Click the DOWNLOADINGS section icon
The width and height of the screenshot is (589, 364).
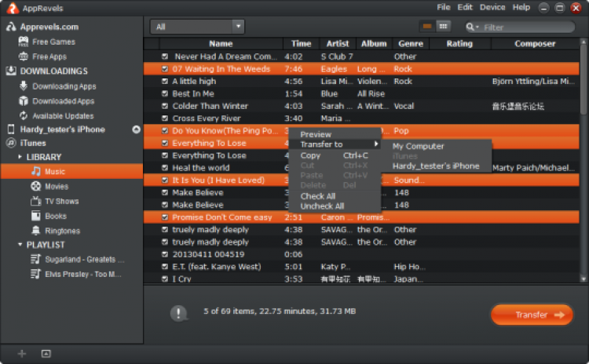tap(11, 71)
